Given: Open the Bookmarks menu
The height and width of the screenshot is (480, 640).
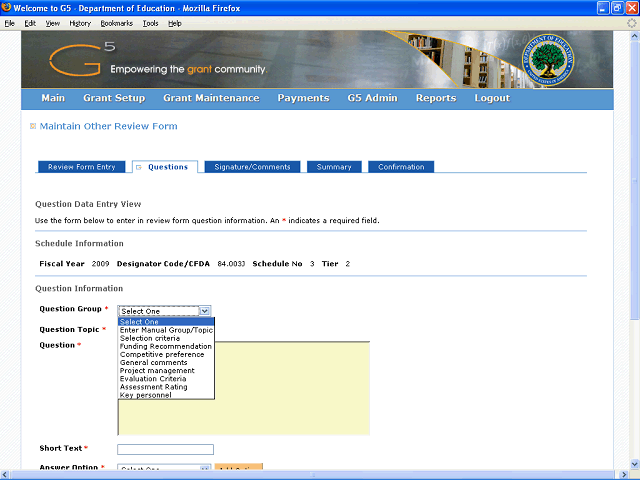Looking at the screenshot, I should click(x=117, y=24).
